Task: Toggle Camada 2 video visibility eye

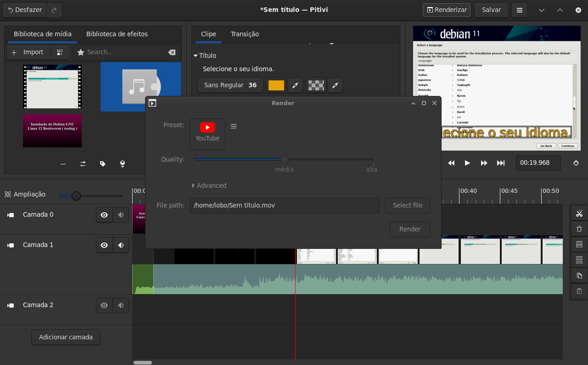Action: (104, 305)
